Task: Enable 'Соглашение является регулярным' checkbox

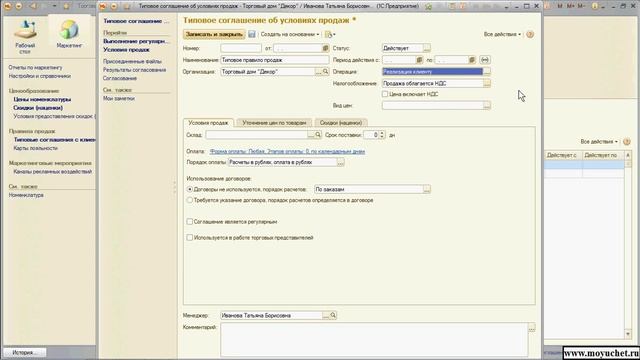Action: (x=189, y=222)
